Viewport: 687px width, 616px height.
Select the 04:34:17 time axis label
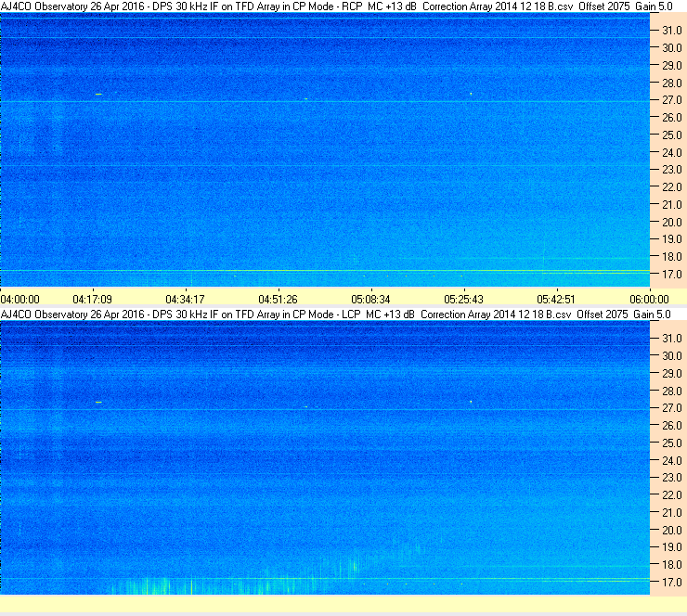click(x=185, y=300)
